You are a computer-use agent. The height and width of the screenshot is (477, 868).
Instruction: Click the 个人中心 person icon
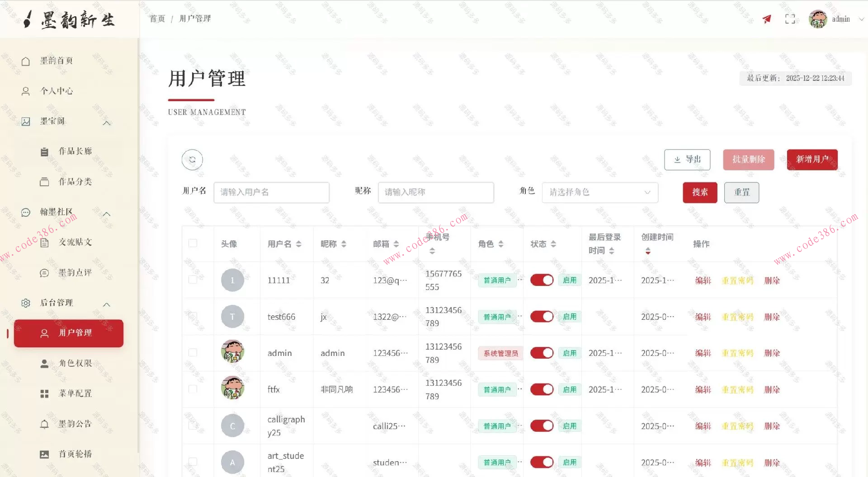tap(26, 91)
